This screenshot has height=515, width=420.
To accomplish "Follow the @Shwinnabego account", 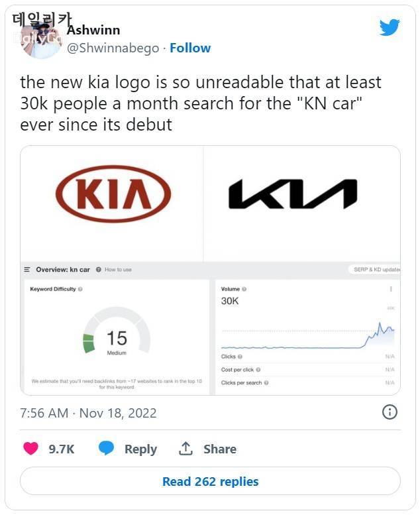I will [190, 48].
